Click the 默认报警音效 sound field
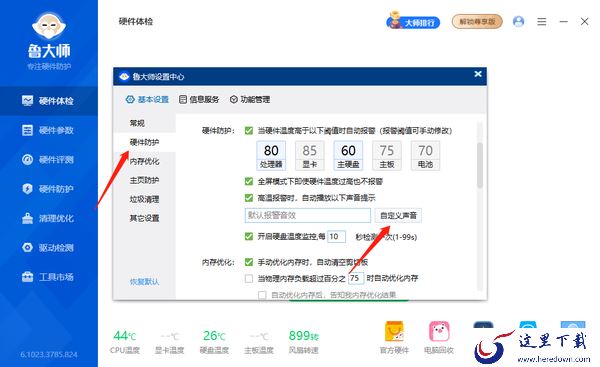 [x=308, y=215]
